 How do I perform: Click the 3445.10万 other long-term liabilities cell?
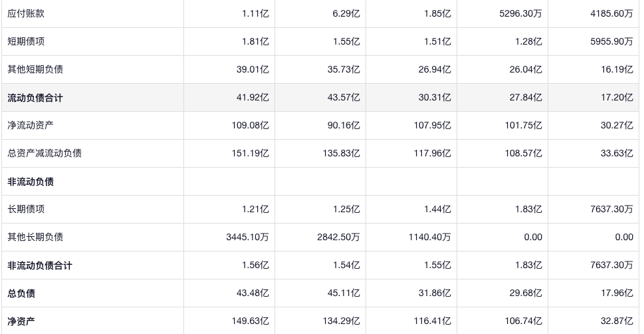click(x=247, y=237)
